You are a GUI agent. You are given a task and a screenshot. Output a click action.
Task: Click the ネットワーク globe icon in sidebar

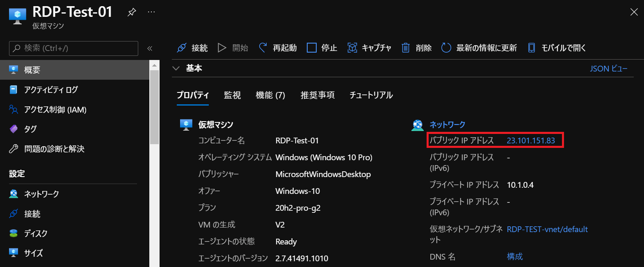coord(14,194)
